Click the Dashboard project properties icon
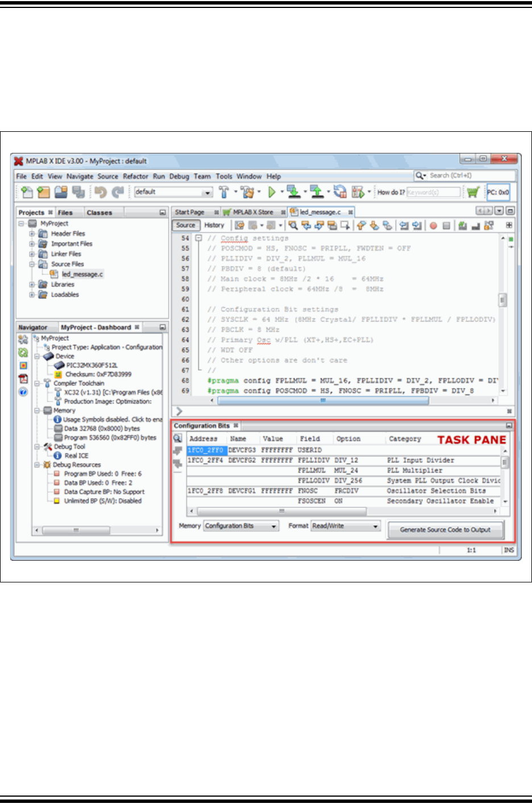532x812 pixels. coord(23,339)
